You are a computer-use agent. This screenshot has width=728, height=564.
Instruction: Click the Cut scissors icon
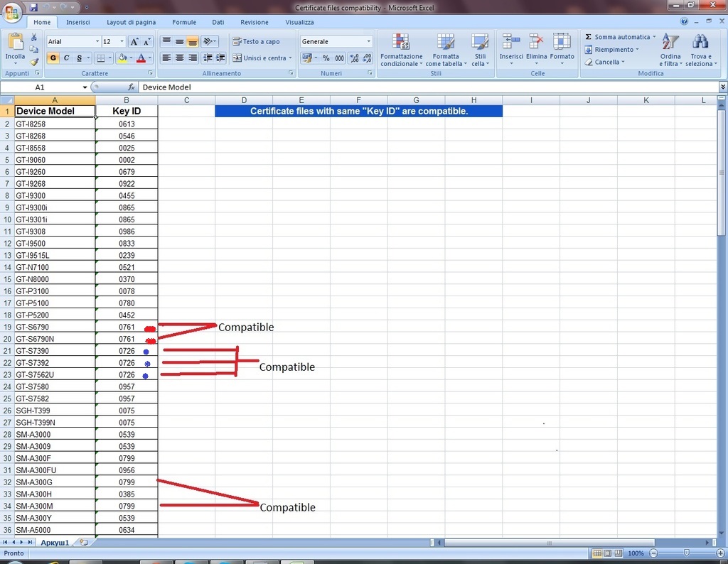(x=34, y=37)
